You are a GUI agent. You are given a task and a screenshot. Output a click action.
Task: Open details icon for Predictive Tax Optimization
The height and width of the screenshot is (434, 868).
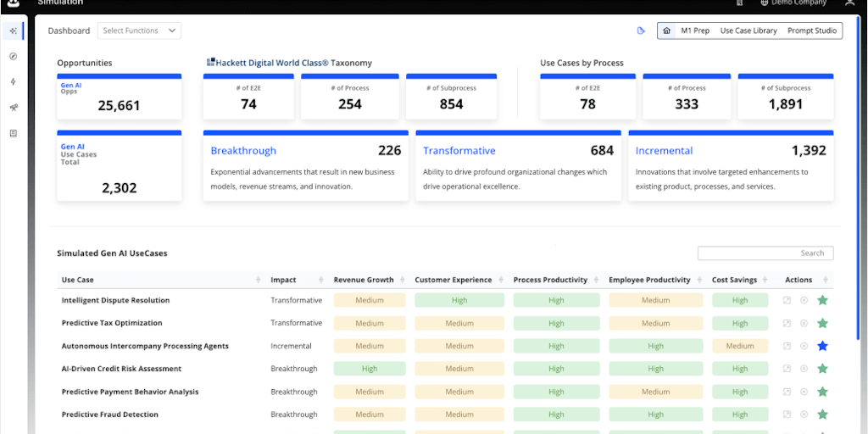pyautogui.click(x=787, y=323)
